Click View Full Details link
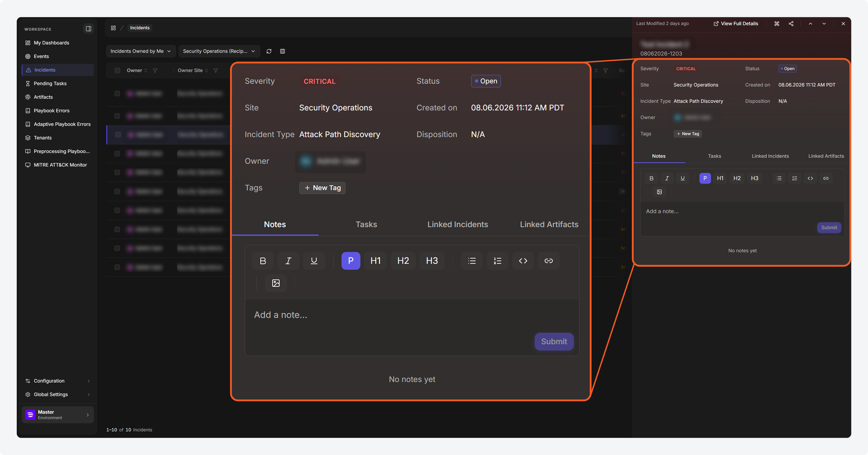The image size is (868, 455). tap(736, 24)
